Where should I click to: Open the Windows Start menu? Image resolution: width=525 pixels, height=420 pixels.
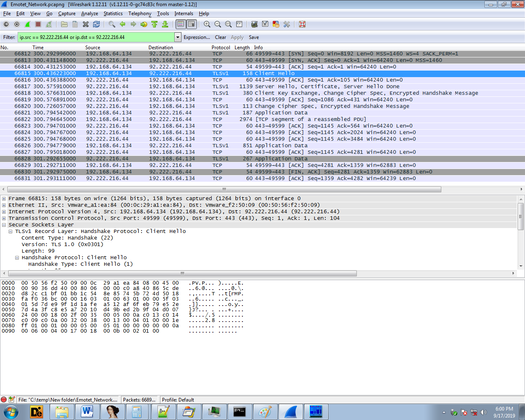(11, 411)
